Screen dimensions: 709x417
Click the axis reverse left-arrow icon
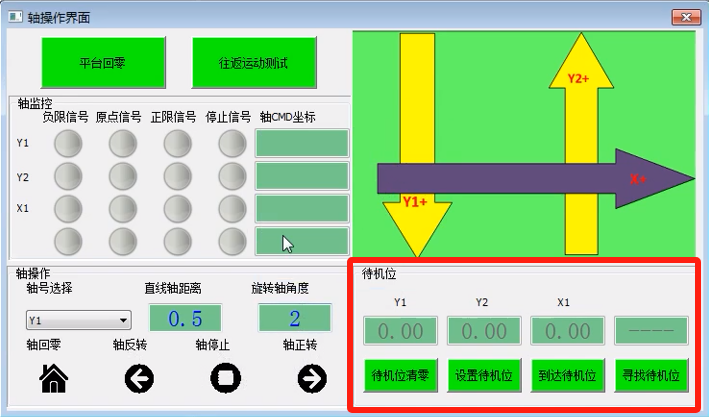point(139,378)
